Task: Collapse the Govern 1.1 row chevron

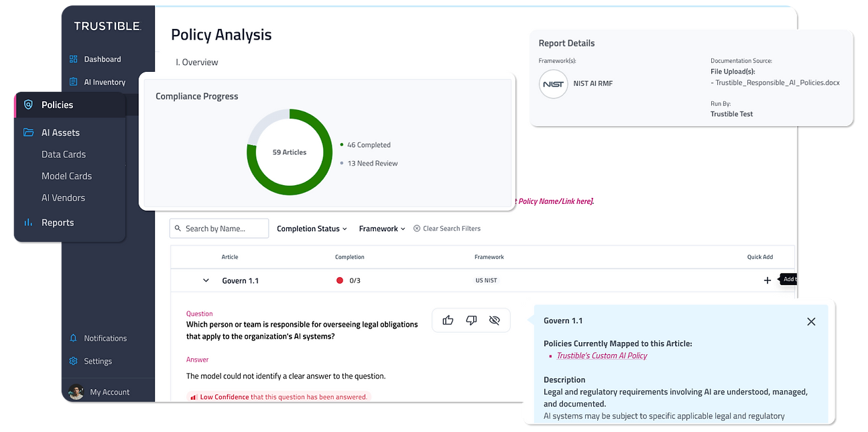Action: point(206,280)
